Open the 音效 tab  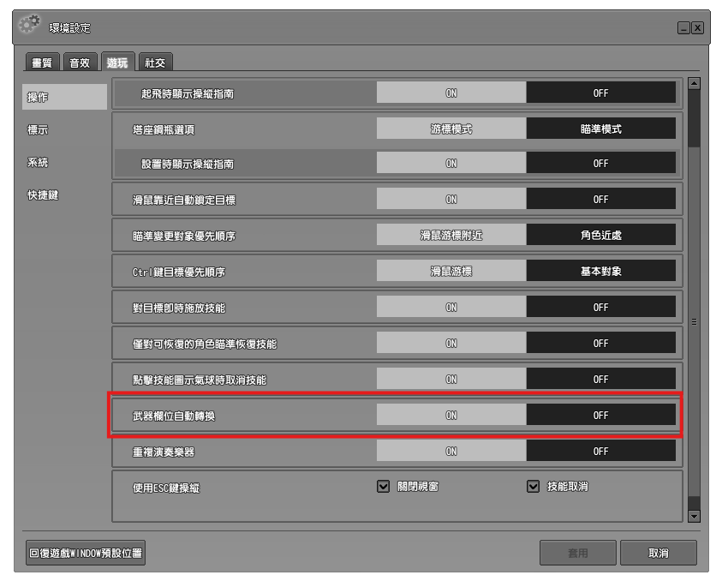point(80,63)
